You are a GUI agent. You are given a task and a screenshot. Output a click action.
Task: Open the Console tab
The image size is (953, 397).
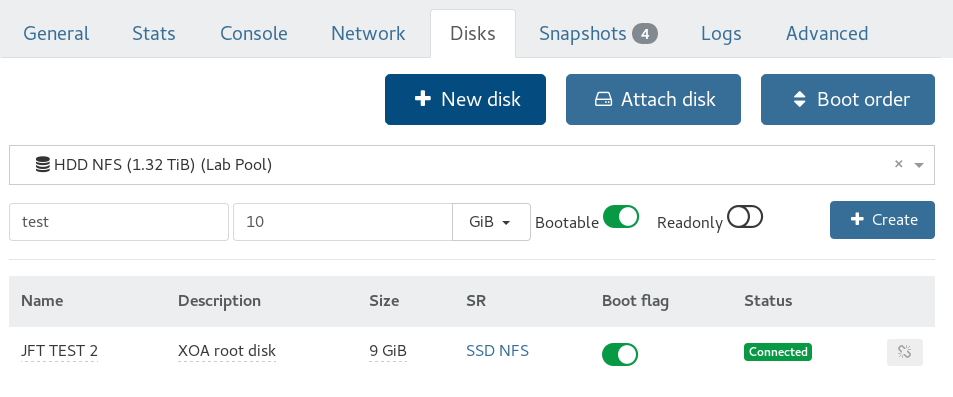coord(253,33)
